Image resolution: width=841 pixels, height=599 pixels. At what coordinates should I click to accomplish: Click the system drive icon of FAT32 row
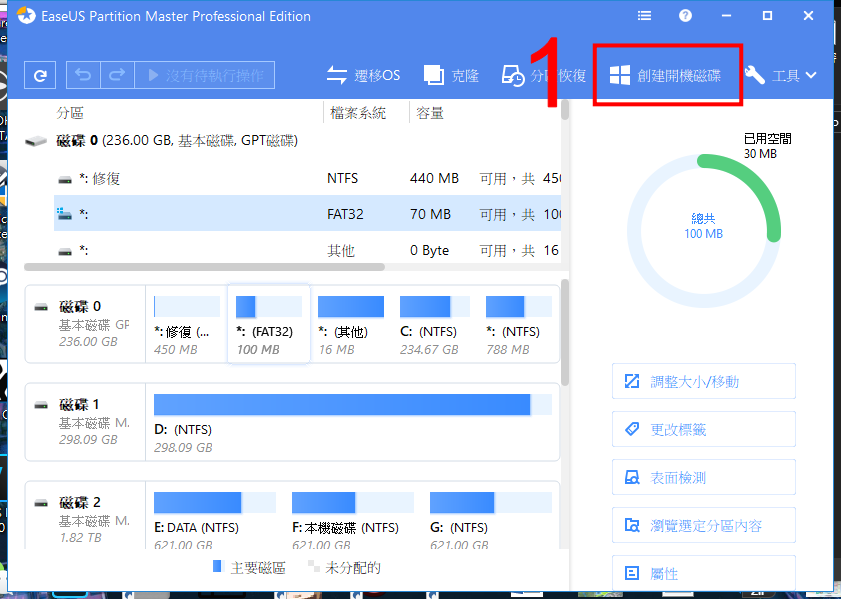64,213
